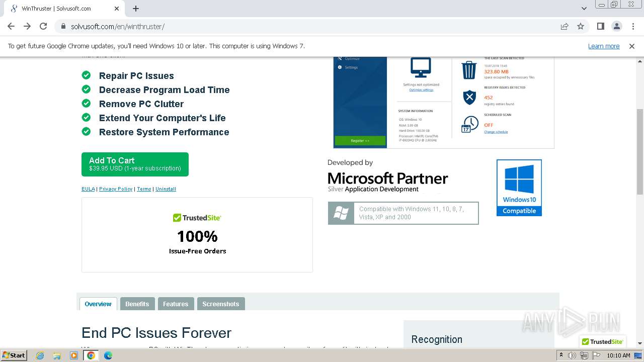The height and width of the screenshot is (362, 644).
Task: Click the check beside Decrease Program Load Time
Action: [x=87, y=89]
